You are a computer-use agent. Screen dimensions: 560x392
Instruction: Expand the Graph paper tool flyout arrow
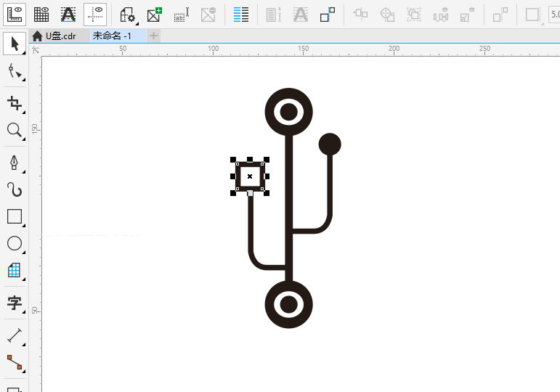coord(23,279)
